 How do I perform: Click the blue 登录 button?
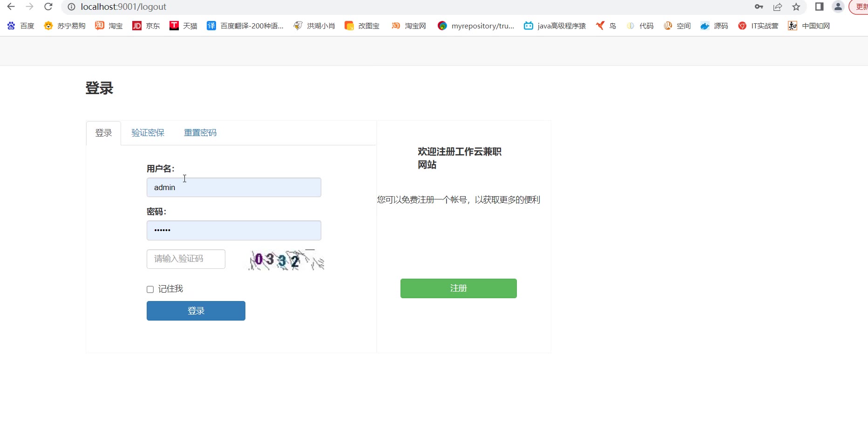tap(196, 311)
